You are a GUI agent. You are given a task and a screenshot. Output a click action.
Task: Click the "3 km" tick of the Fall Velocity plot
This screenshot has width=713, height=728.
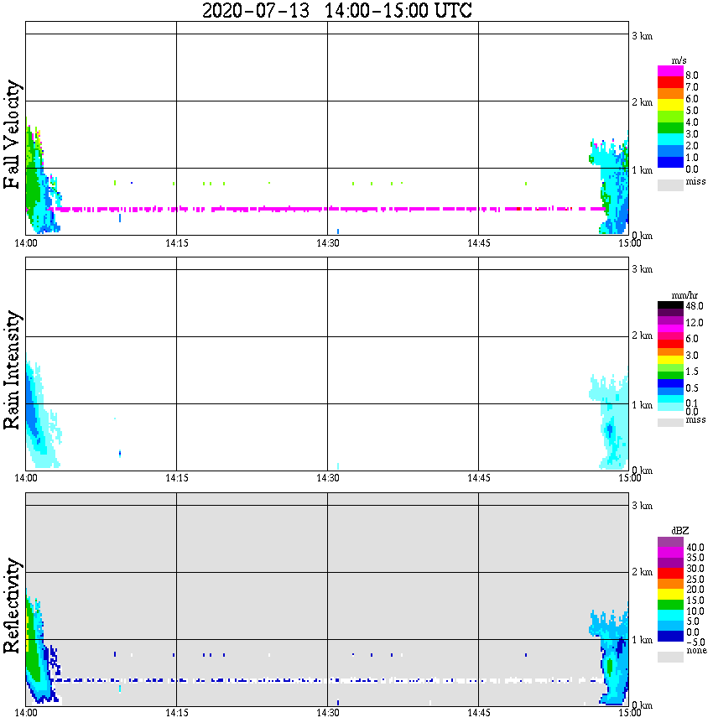point(642,36)
